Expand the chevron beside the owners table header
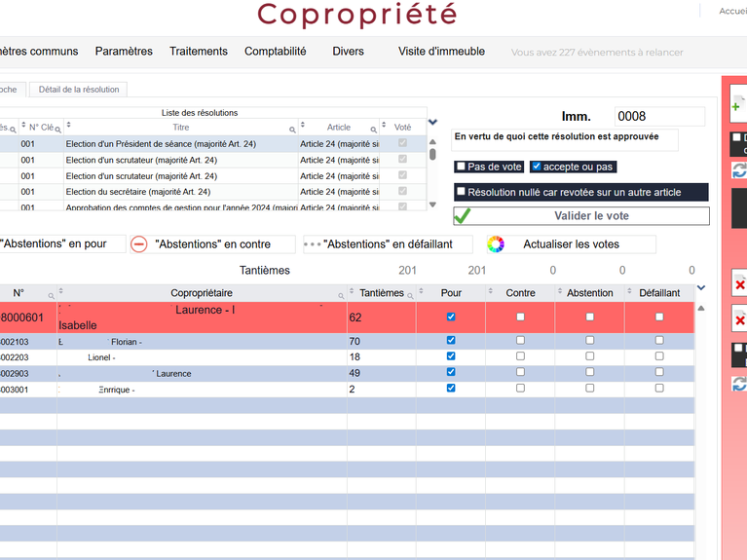747x560 pixels. [701, 288]
